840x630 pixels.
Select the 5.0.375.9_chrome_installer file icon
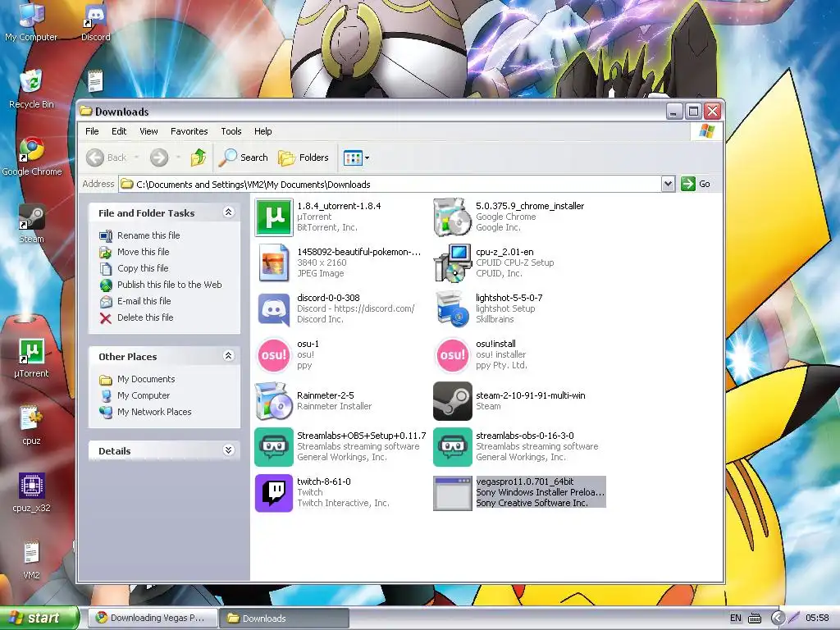click(452, 217)
